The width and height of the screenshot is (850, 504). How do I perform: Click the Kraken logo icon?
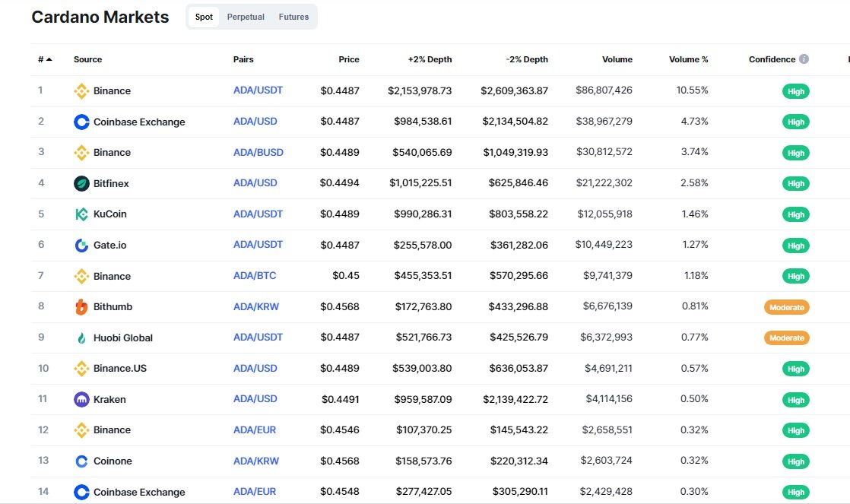tap(81, 399)
